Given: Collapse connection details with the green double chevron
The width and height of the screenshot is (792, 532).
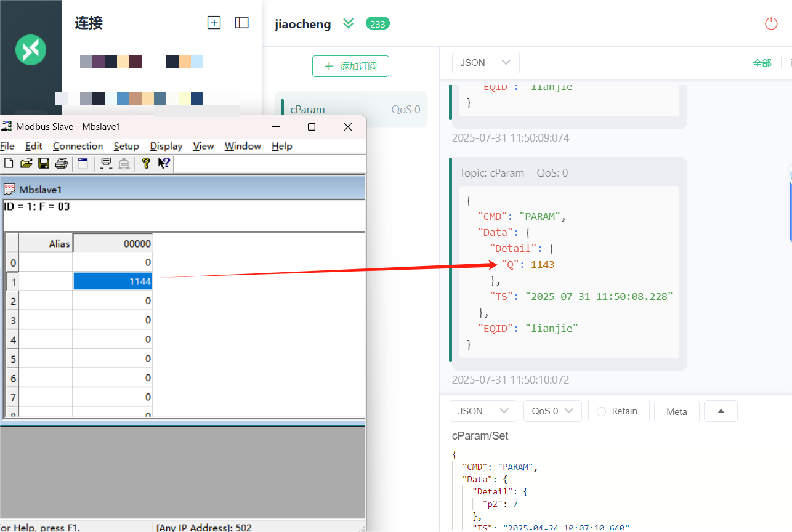Looking at the screenshot, I should pos(349,23).
